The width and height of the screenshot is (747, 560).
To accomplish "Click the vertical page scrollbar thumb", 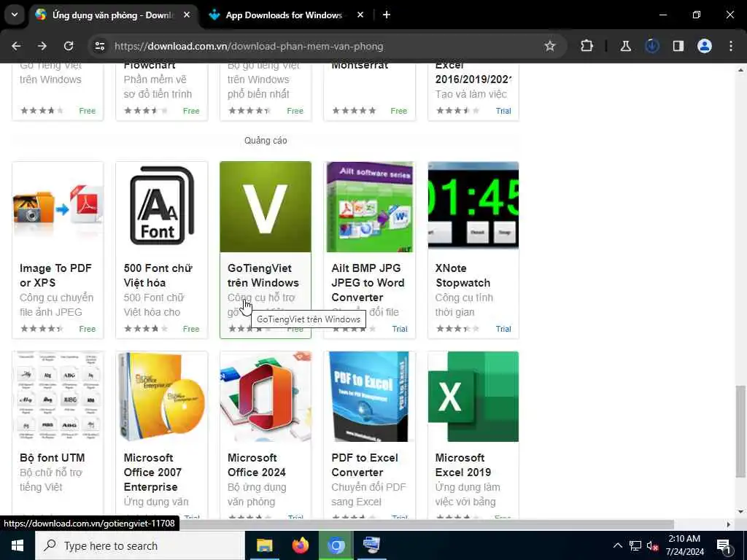I will pyautogui.click(x=740, y=431).
